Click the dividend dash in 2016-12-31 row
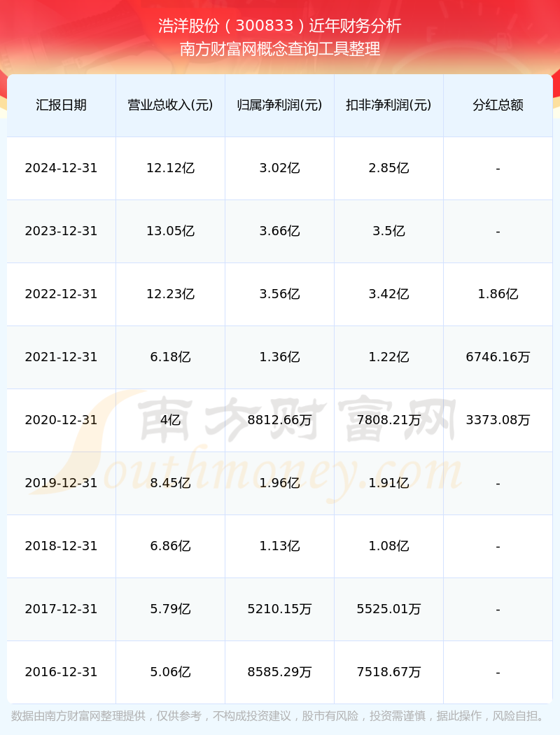This screenshot has width=560, height=735. (498, 673)
